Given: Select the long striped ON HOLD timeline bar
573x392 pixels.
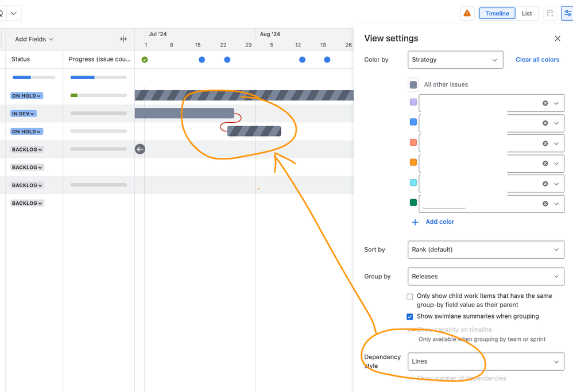Looking at the screenshot, I should click(x=244, y=95).
